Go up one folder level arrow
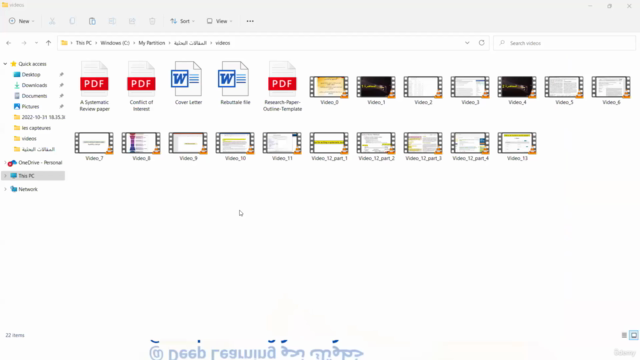 pyautogui.click(x=49, y=43)
